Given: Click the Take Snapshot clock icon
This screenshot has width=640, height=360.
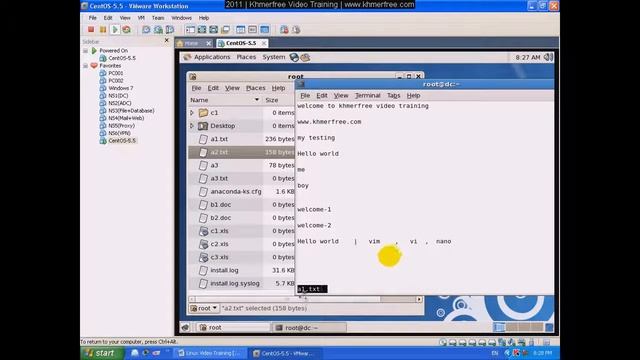Looking at the screenshot, I should 146,29.
